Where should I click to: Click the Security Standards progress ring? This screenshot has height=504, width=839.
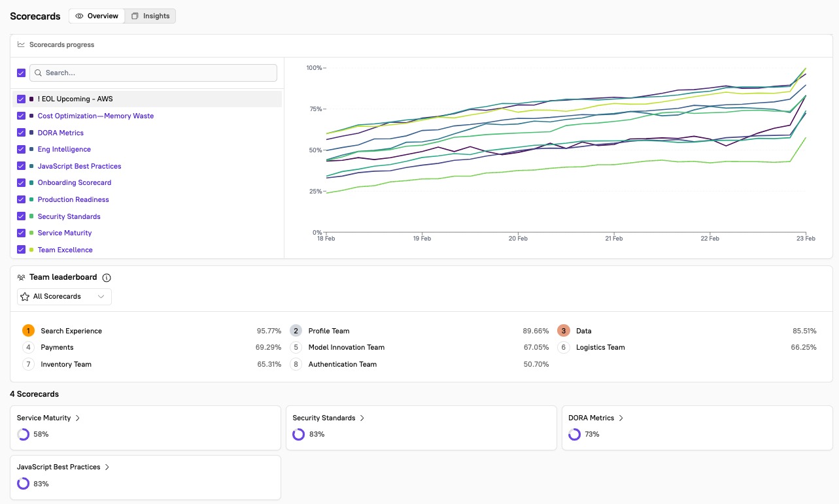click(x=299, y=435)
